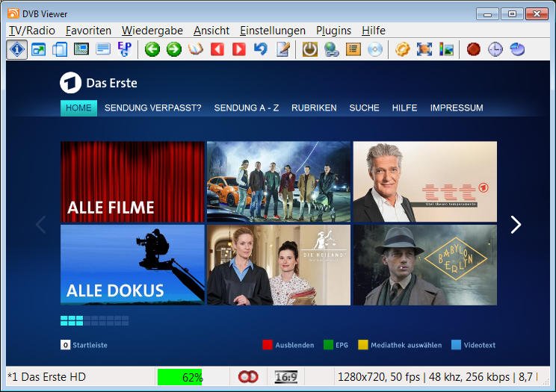Start recording with red record button
This screenshot has height=392, width=556.
[x=473, y=49]
